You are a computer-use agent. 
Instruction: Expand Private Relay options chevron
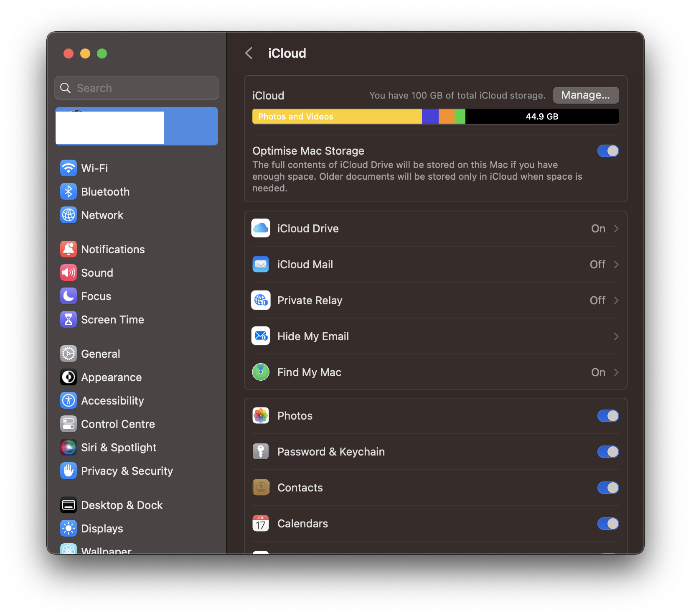[616, 300]
